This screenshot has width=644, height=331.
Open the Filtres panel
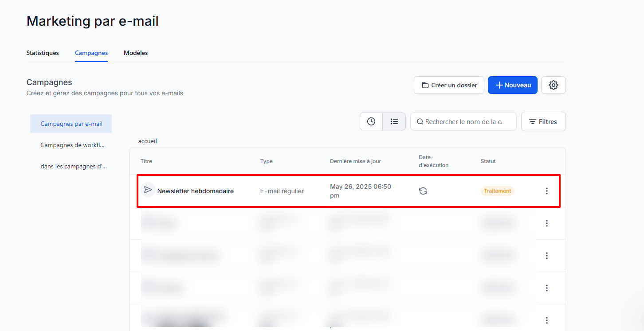pyautogui.click(x=543, y=121)
